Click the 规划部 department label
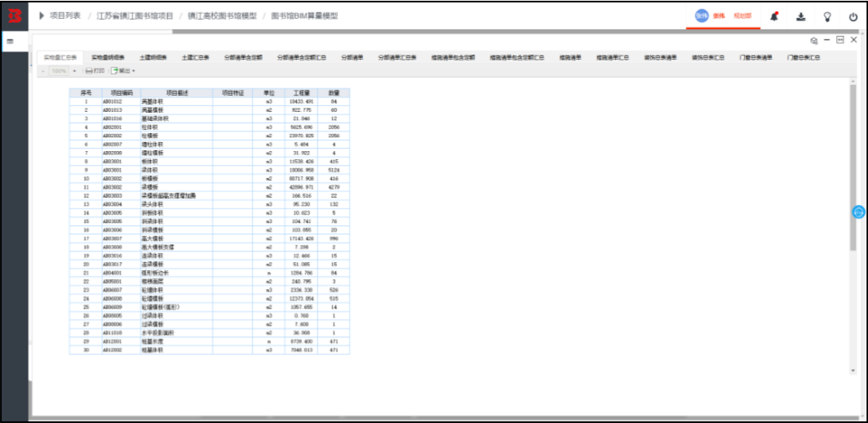The image size is (868, 423). point(742,16)
